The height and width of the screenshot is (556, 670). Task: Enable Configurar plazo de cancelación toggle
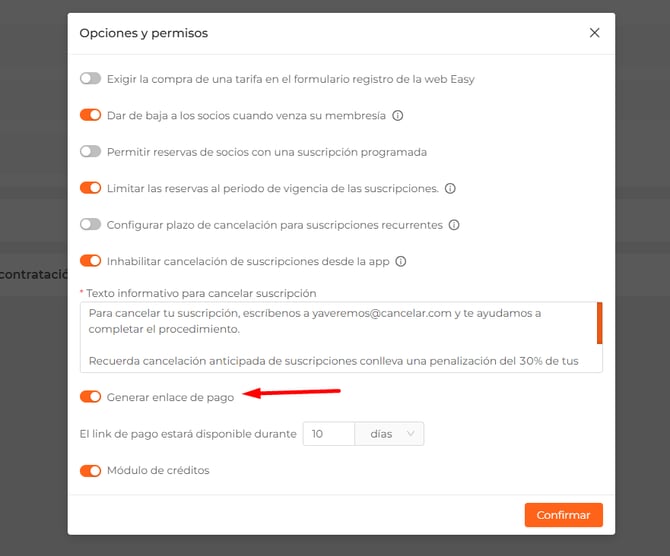pyautogui.click(x=91, y=225)
